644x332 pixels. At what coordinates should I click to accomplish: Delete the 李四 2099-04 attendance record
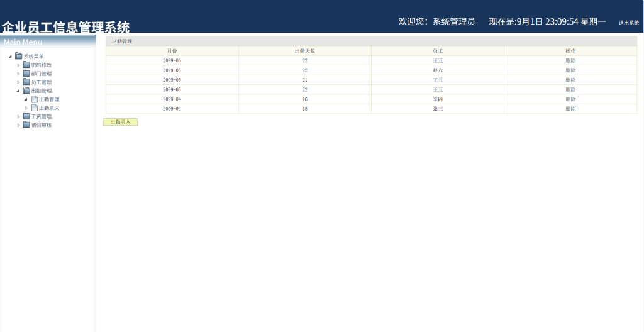[570, 99]
